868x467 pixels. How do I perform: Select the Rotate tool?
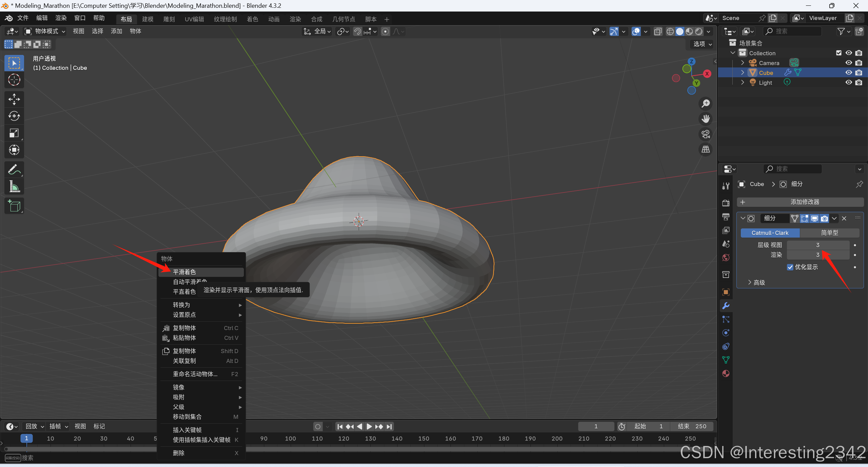pos(14,116)
